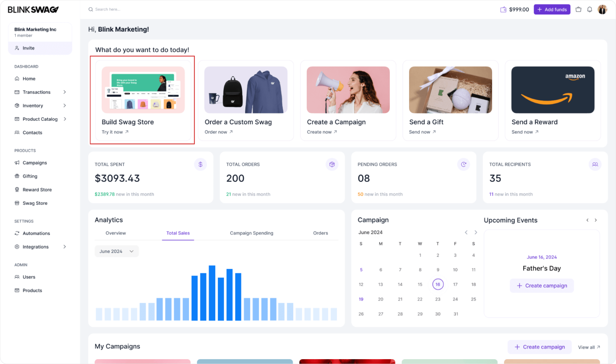Click the shopping cart icon in the header
This screenshot has height=364, width=616.
coord(578,9)
